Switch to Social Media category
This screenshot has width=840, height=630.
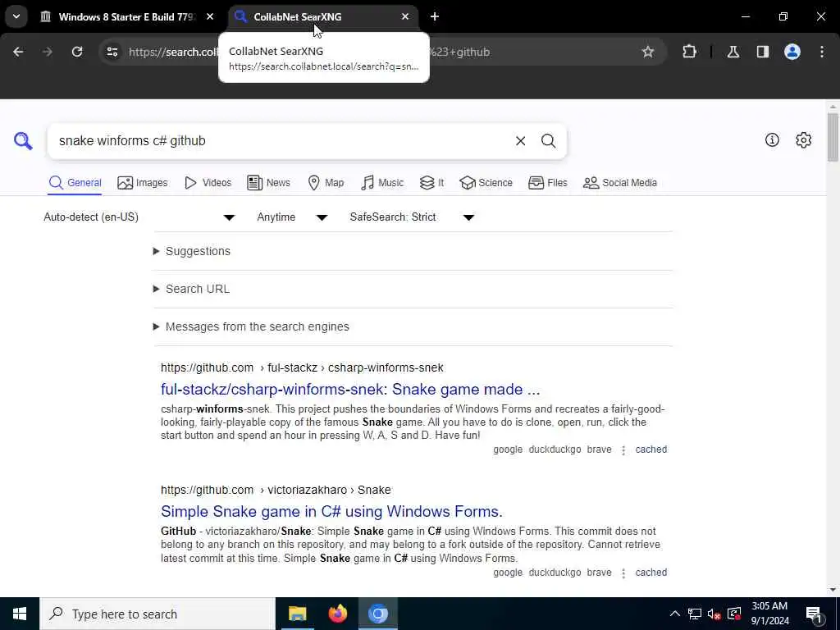point(620,183)
